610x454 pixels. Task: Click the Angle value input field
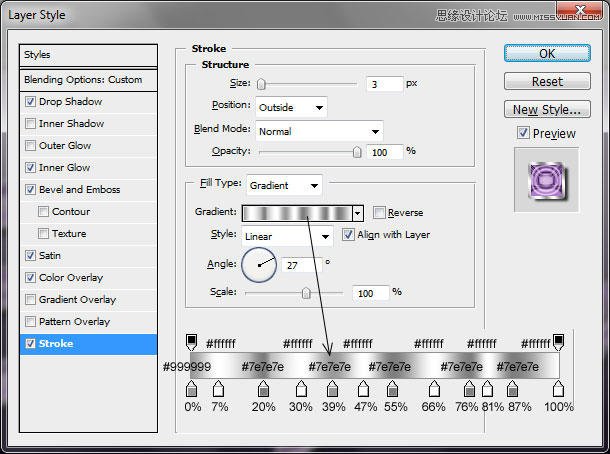pyautogui.click(x=301, y=265)
